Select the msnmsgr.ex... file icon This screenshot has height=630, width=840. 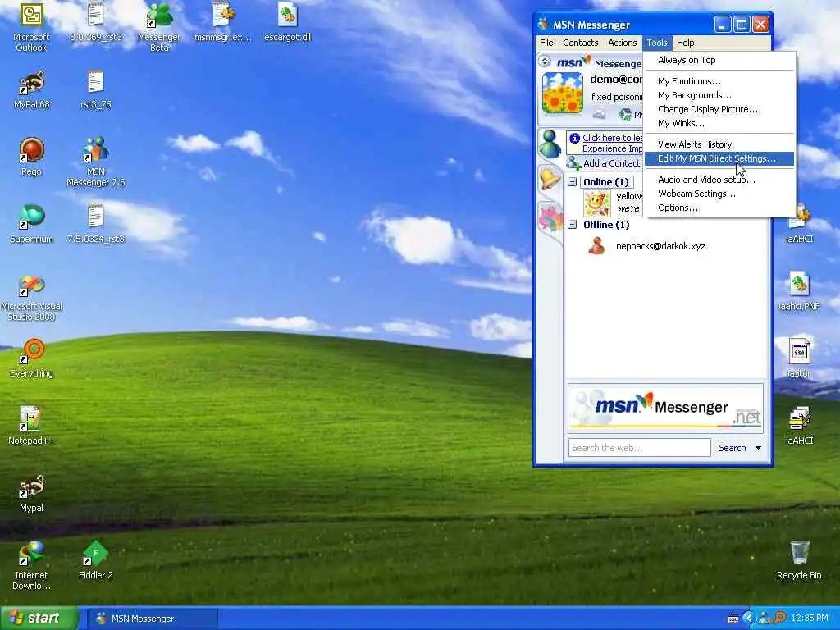(x=223, y=24)
